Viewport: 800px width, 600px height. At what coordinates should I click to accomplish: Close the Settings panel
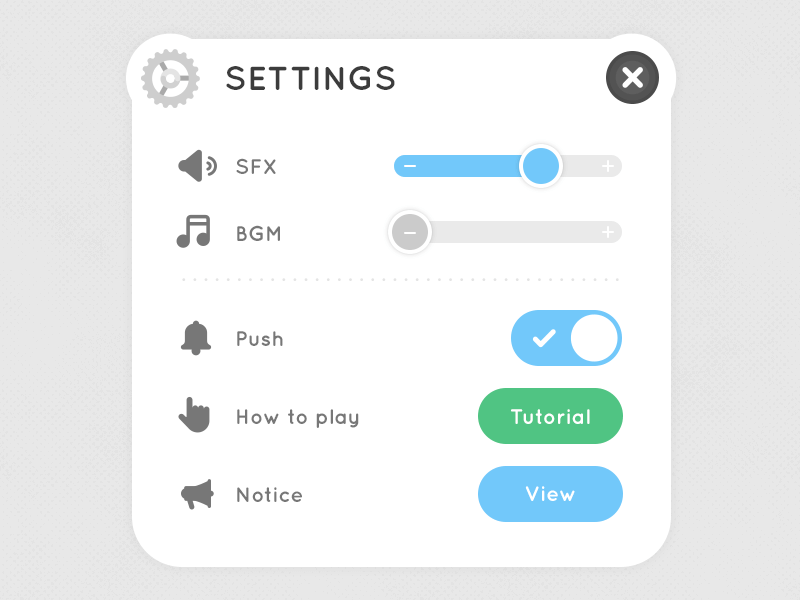coord(632,78)
